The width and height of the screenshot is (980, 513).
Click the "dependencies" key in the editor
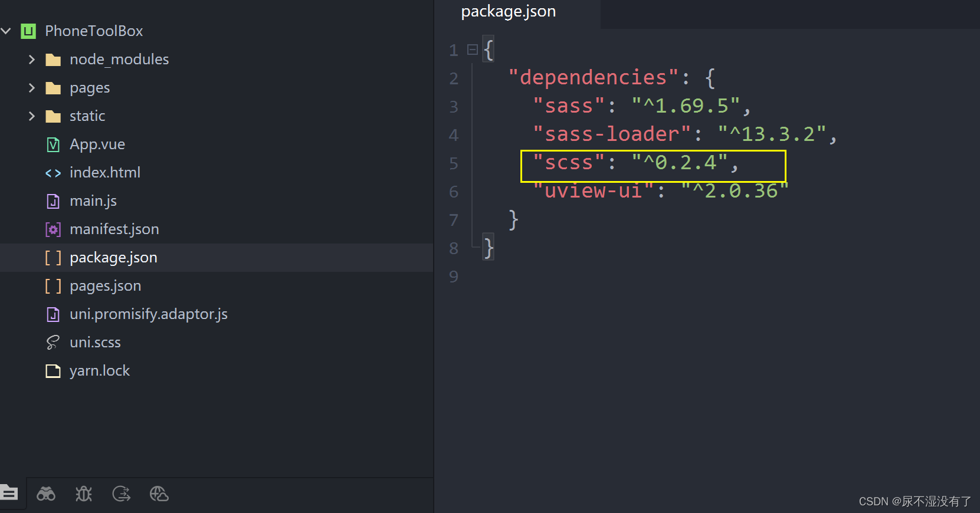(x=594, y=77)
